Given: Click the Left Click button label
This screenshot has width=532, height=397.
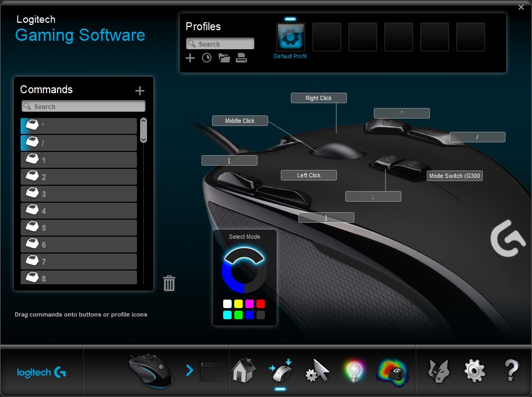Looking at the screenshot, I should (309, 175).
